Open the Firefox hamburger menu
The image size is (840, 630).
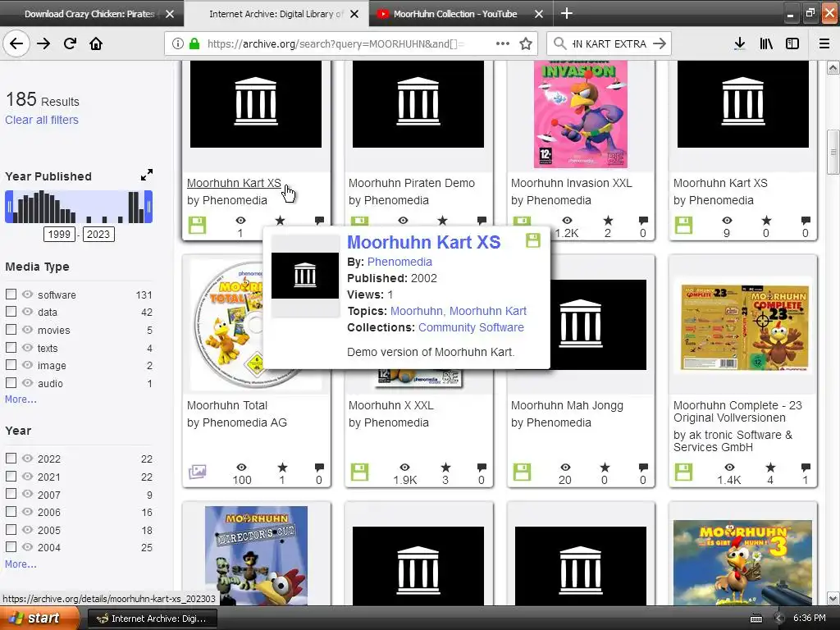[x=824, y=43]
